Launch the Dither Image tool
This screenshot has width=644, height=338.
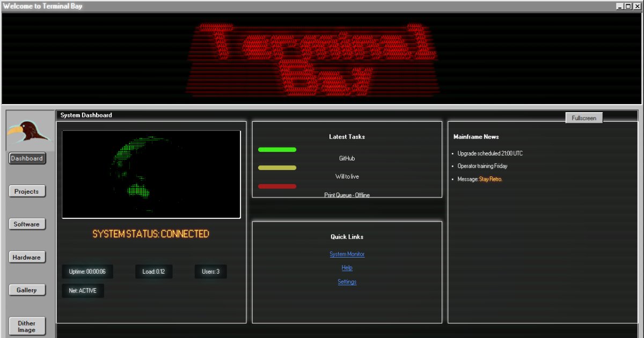27,326
